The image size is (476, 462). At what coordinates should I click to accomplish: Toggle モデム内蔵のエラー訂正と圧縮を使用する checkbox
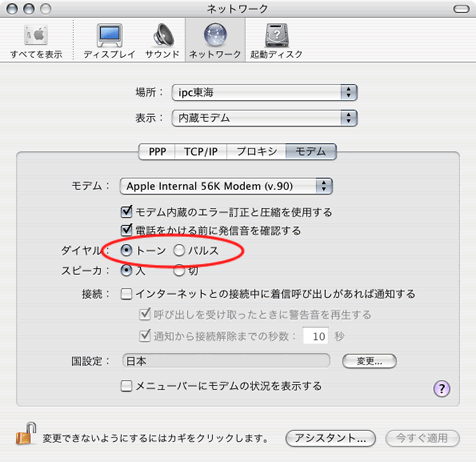tap(126, 212)
